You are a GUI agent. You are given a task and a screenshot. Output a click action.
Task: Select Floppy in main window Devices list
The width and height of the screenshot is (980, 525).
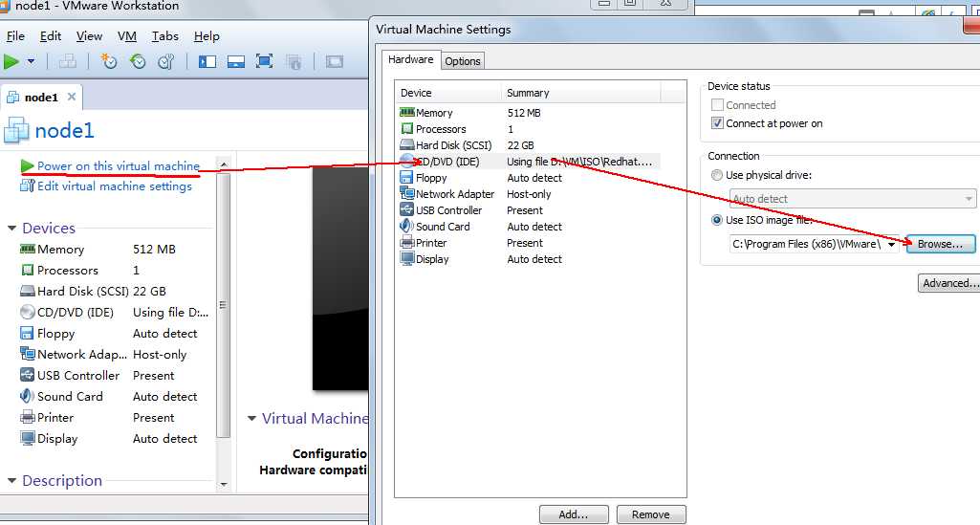tap(116, 334)
